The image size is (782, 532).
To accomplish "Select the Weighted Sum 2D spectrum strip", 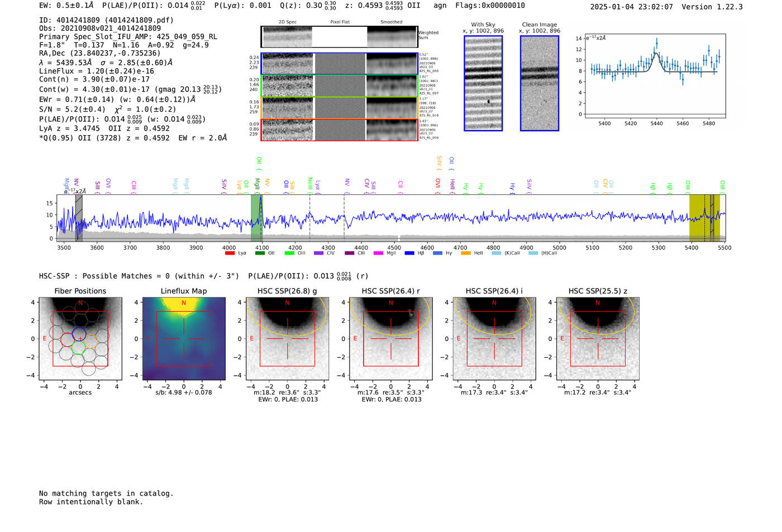I will [339, 37].
